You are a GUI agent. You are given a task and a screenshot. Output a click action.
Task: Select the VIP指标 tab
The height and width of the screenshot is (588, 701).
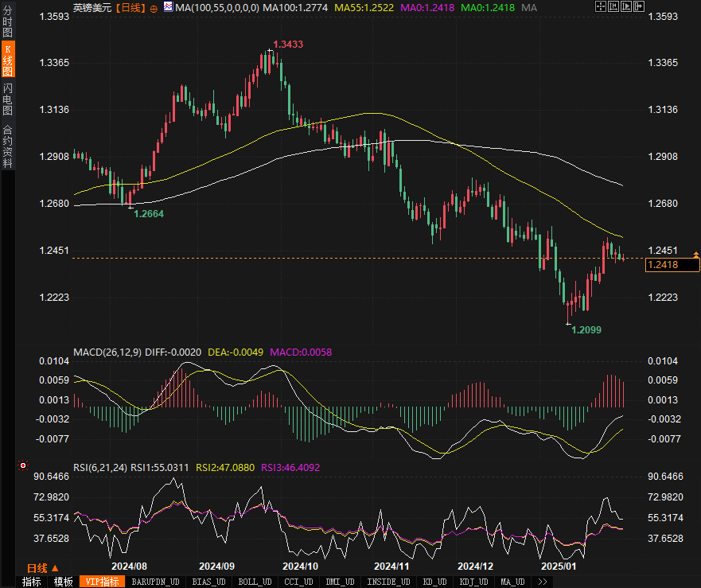[101, 582]
